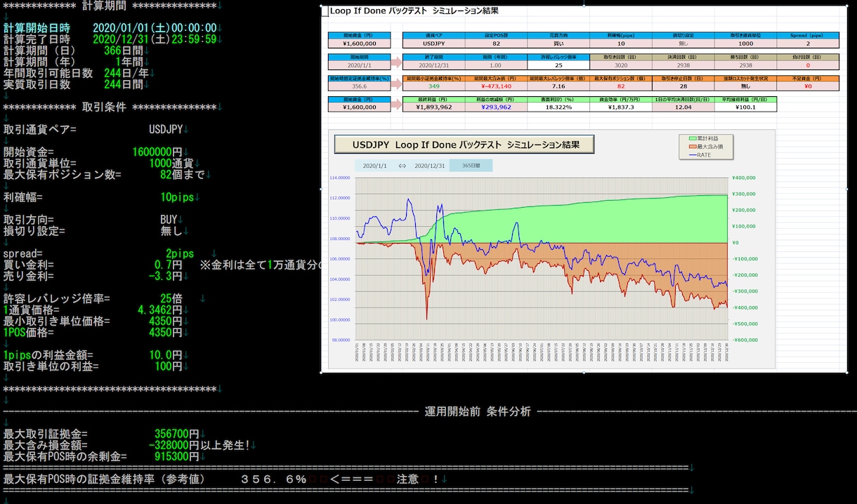Click the red ¥0 不足資金 cell
This screenshot has width=857, height=504.
808,86
